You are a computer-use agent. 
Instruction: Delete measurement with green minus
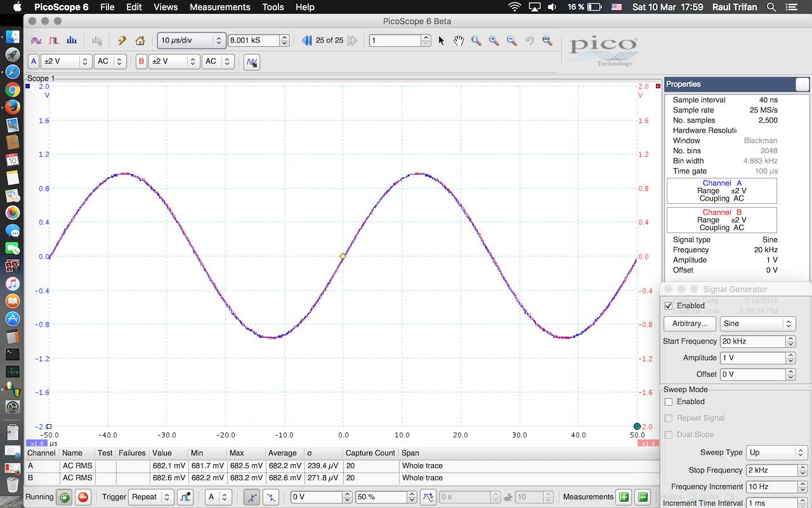pyautogui.click(x=643, y=497)
